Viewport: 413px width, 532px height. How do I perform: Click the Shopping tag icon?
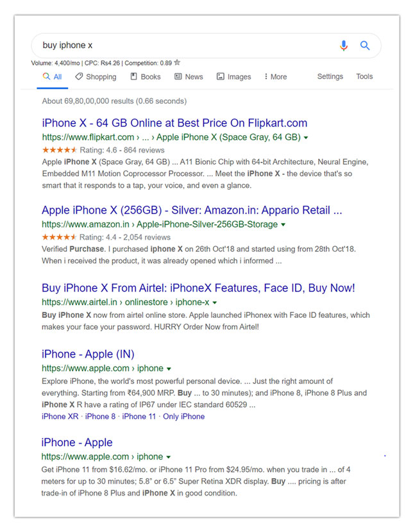point(79,76)
